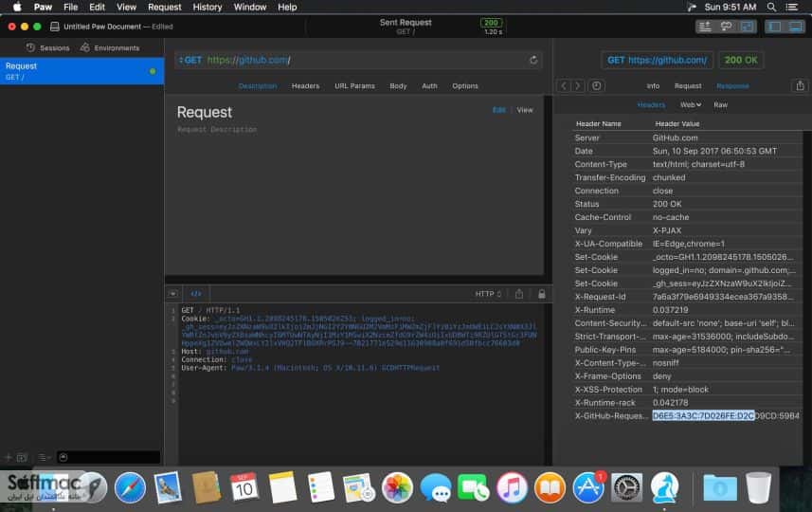
Task: Open the Environments icon in sidebar
Action: (85, 47)
